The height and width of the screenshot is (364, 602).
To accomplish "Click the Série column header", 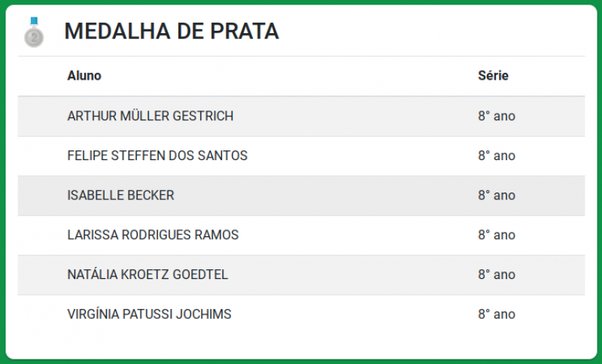I will click(493, 75).
